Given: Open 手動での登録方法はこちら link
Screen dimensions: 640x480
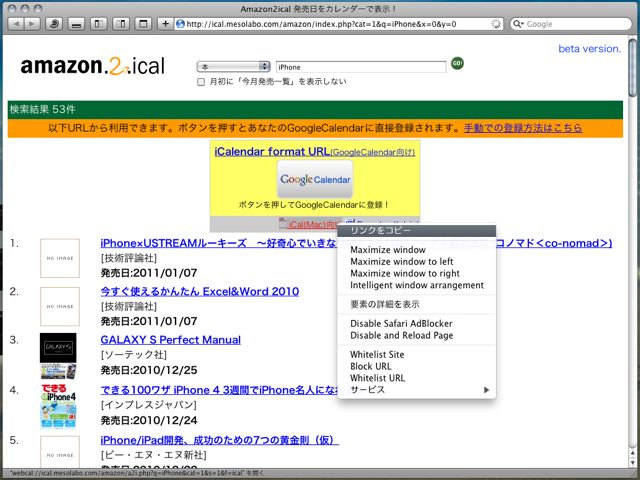Looking at the screenshot, I should 523,128.
